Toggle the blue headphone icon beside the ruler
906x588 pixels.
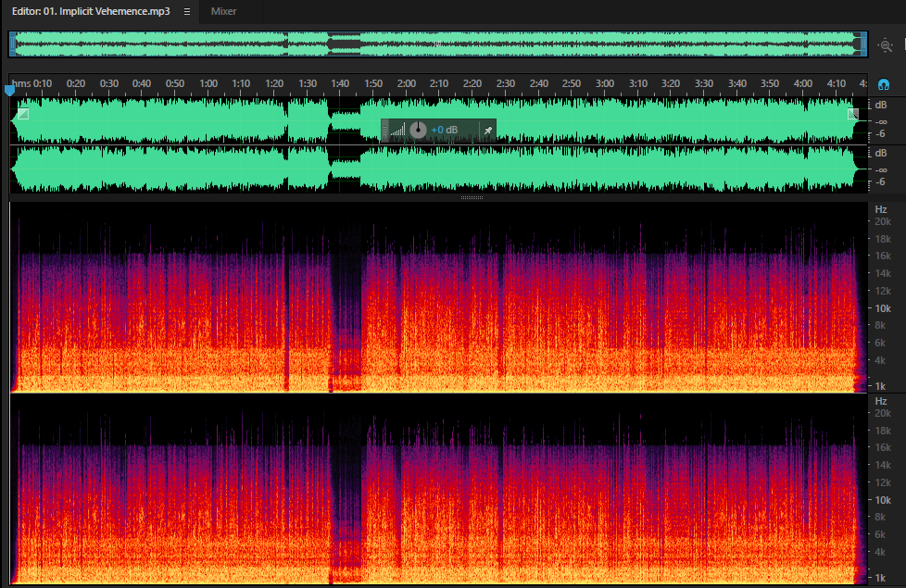[884, 85]
